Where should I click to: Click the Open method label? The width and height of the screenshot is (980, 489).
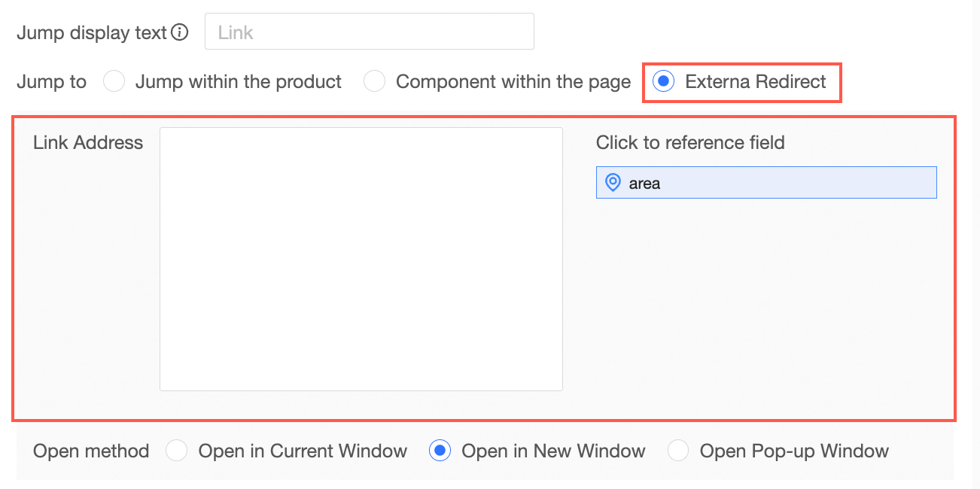pos(91,451)
